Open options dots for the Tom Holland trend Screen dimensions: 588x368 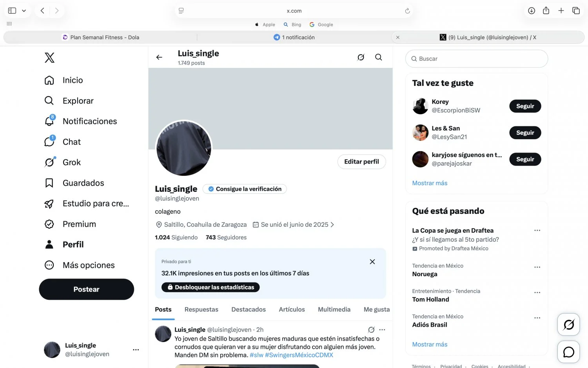537,293
